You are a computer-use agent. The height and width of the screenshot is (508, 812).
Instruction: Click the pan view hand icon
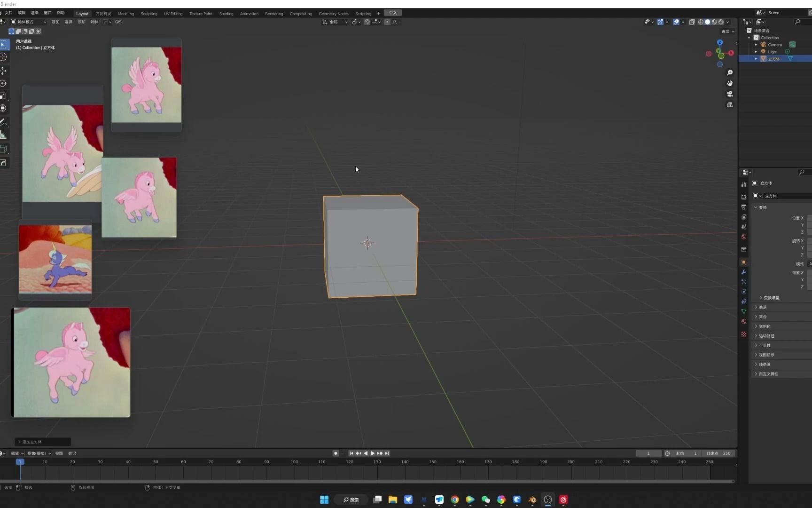[730, 83]
